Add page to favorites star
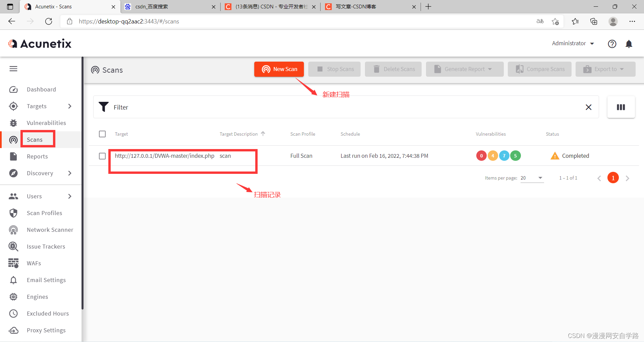 click(x=555, y=21)
